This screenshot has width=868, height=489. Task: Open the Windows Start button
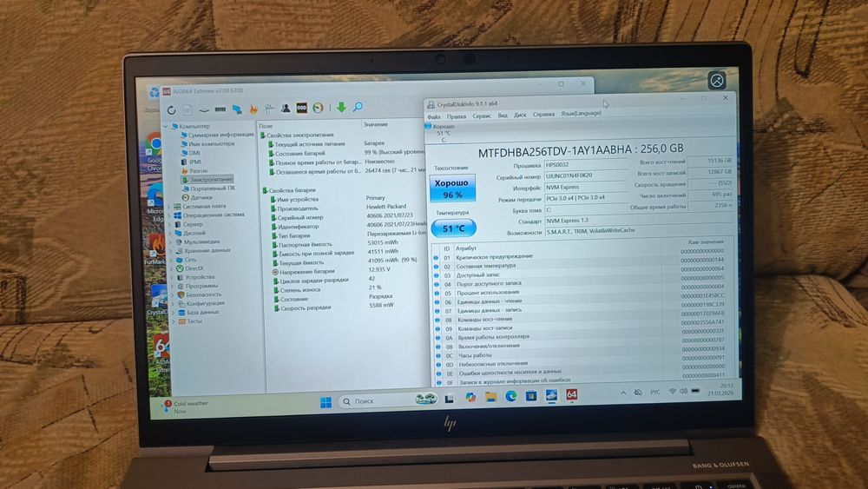tap(326, 403)
